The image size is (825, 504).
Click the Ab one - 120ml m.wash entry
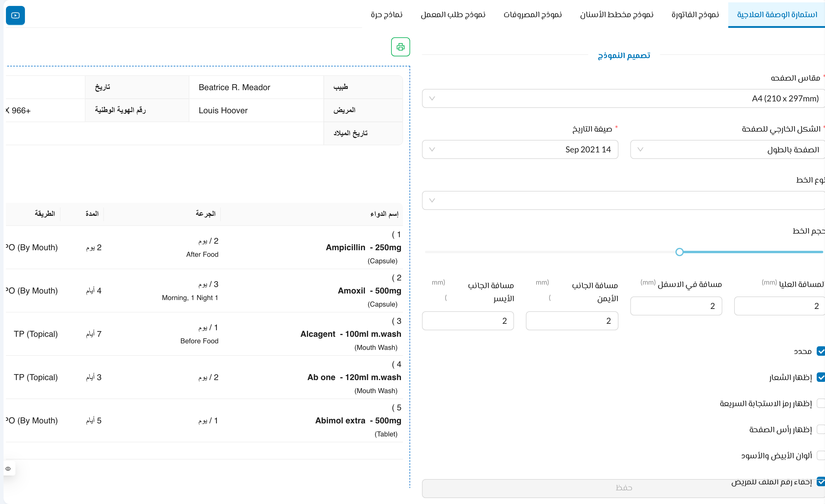coord(354,377)
